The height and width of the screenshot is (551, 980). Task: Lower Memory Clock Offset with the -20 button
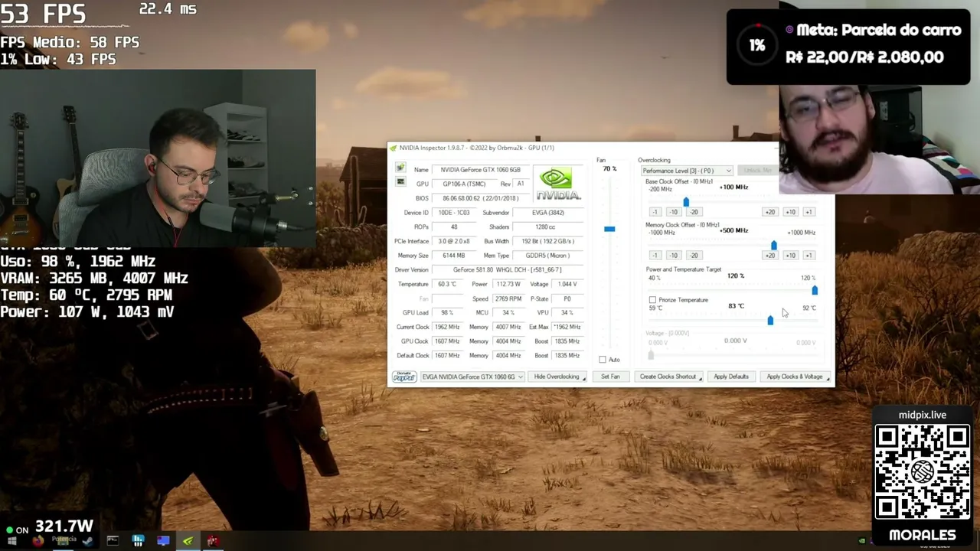[x=693, y=255]
